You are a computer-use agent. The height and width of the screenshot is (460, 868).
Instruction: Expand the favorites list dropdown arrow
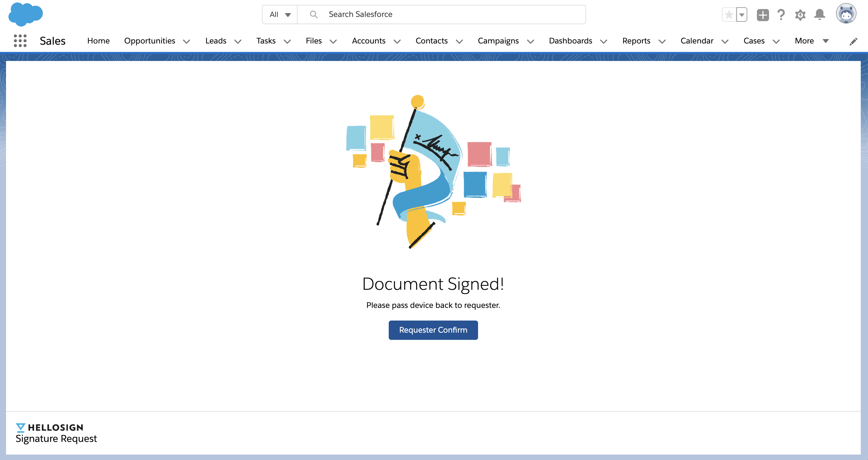(x=742, y=14)
